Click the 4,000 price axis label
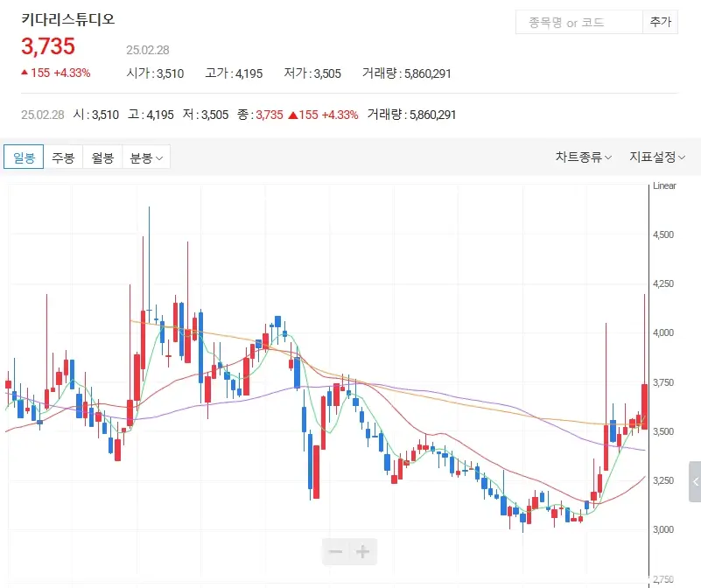 [x=663, y=332]
